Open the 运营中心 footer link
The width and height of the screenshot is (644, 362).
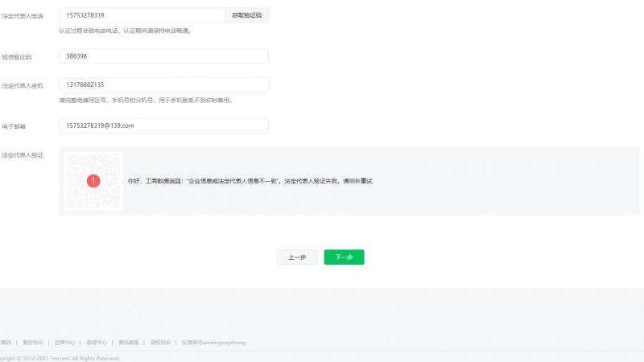click(x=64, y=342)
